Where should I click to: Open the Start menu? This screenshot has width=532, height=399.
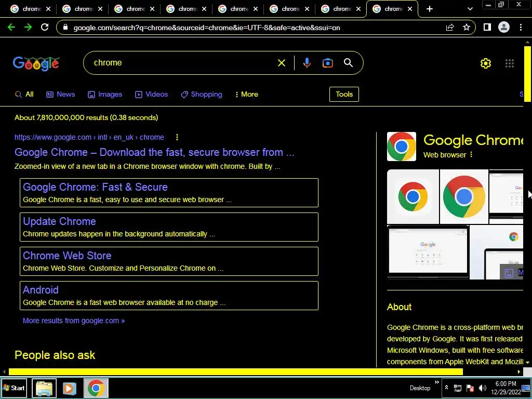[14, 388]
